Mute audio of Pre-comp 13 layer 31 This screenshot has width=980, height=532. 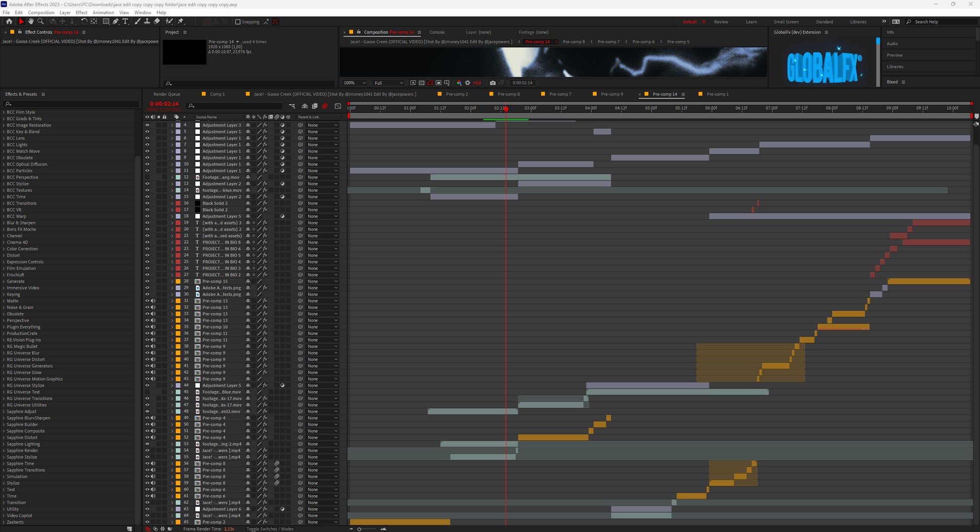tap(153, 301)
